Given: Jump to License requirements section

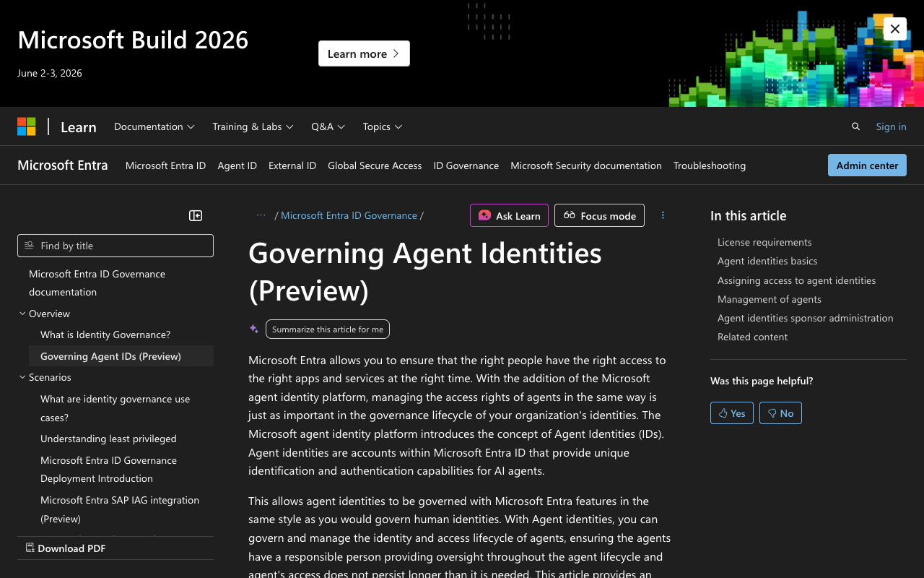Looking at the screenshot, I should pyautogui.click(x=764, y=242).
